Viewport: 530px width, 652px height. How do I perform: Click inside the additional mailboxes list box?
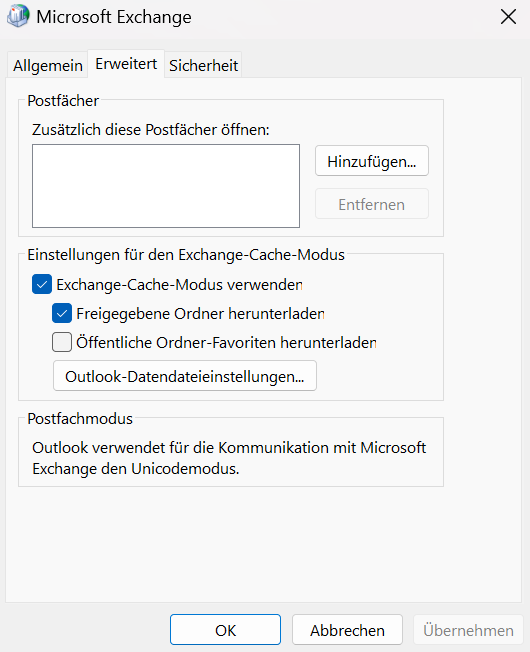166,186
